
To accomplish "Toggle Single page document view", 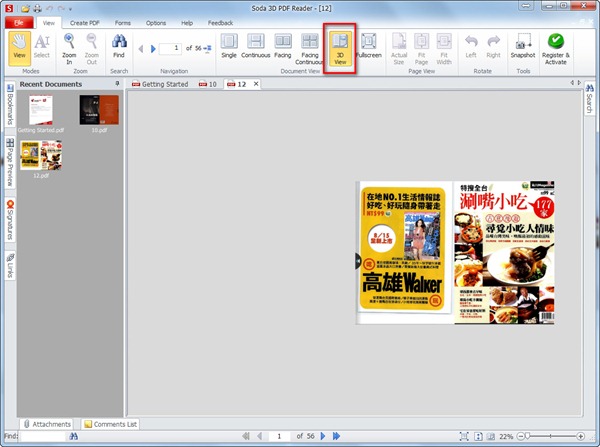I will (228, 47).
